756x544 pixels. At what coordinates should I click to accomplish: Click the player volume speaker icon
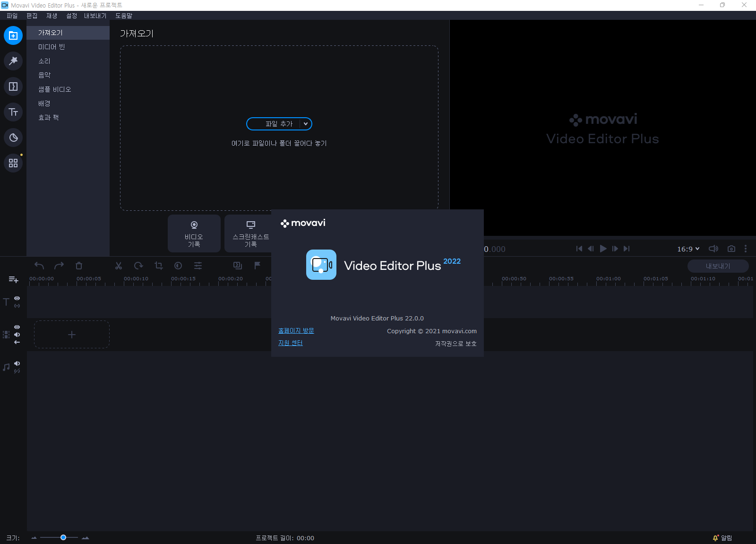click(713, 249)
